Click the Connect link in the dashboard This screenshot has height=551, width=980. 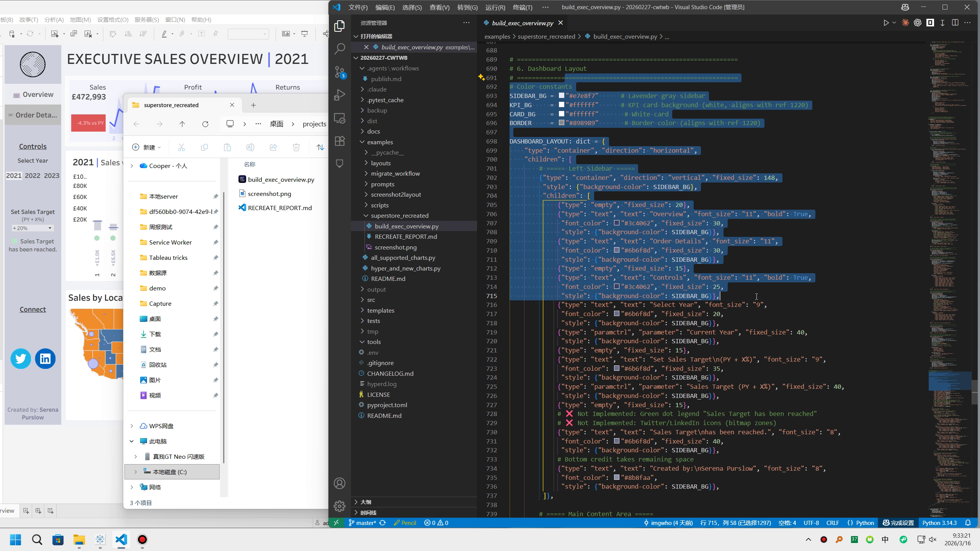[33, 309]
